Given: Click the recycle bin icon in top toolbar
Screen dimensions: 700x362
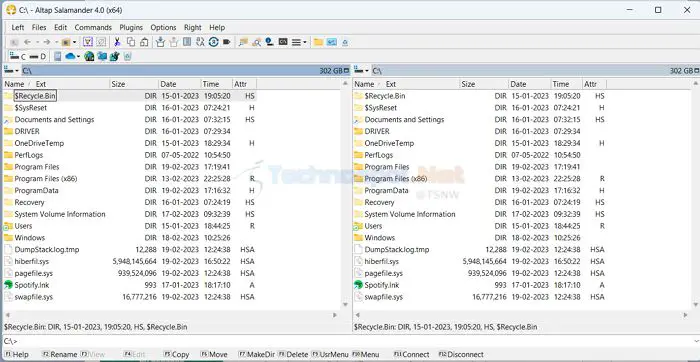Looking at the screenshot, I should click(345, 42).
